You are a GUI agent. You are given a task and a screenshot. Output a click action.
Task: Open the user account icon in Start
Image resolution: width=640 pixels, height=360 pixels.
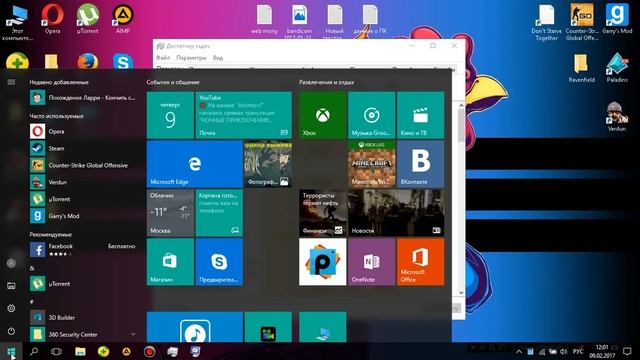(11, 263)
